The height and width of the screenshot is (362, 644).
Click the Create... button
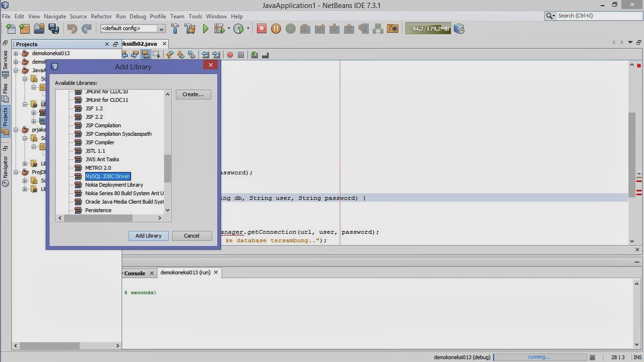coord(193,94)
